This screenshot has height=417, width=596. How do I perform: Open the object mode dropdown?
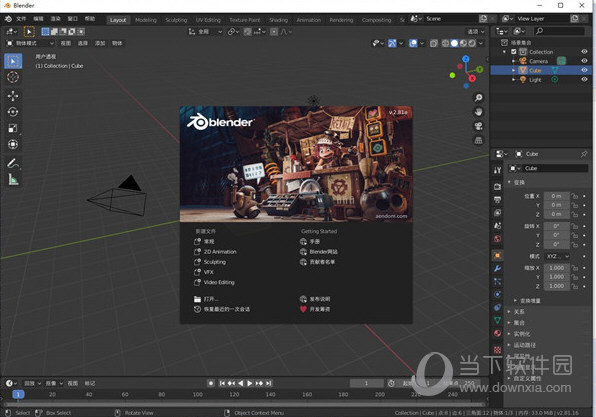pyautogui.click(x=30, y=43)
